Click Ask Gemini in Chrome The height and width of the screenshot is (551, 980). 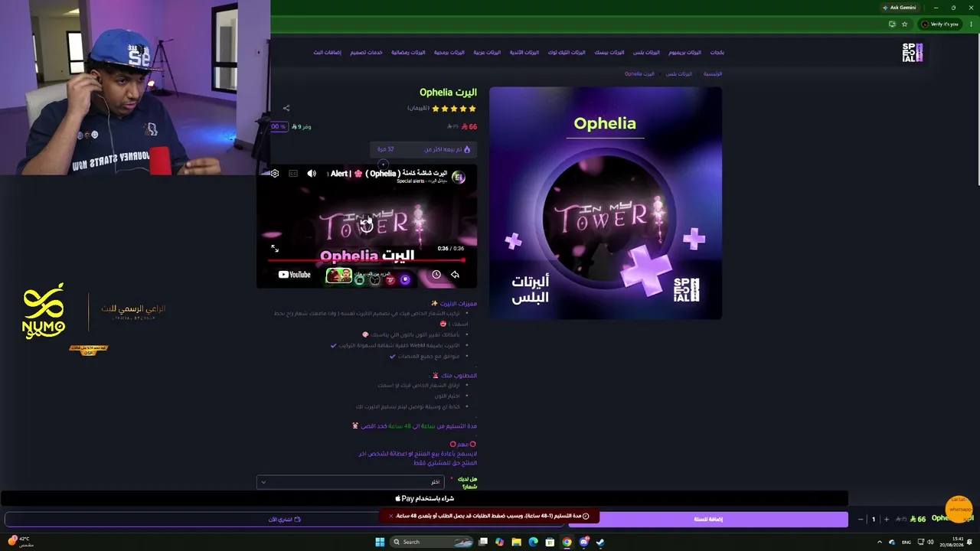(x=899, y=8)
